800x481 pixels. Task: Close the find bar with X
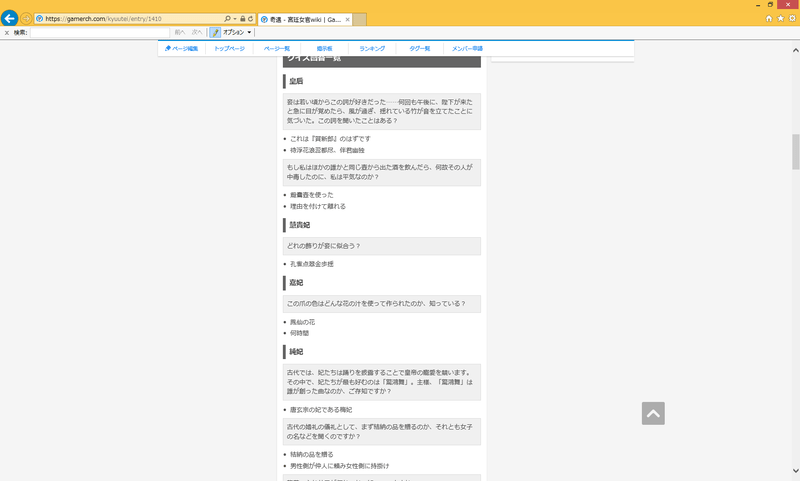(6, 32)
